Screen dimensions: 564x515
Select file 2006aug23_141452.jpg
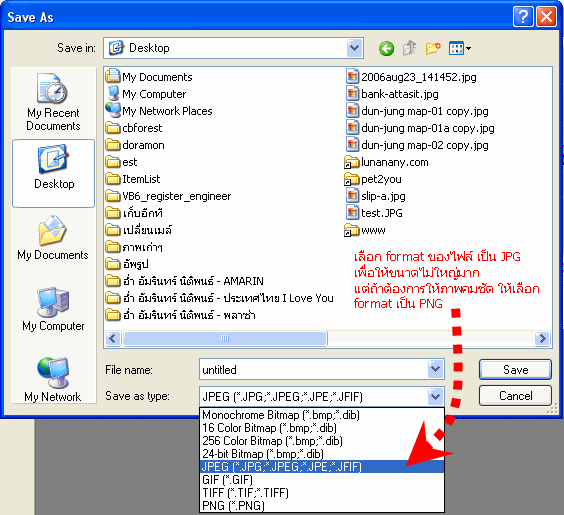click(x=411, y=77)
